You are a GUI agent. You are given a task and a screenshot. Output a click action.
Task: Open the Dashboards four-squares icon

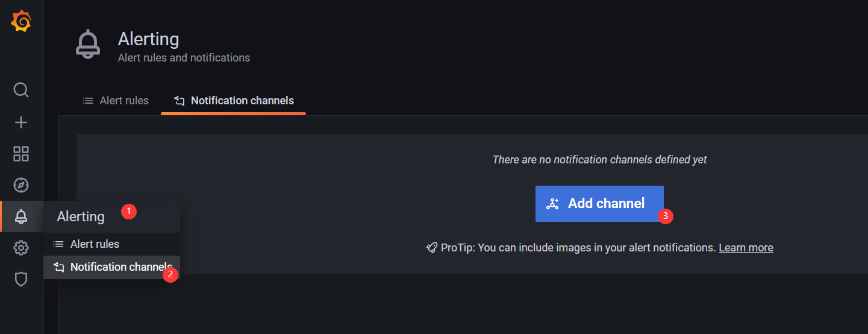click(21, 154)
